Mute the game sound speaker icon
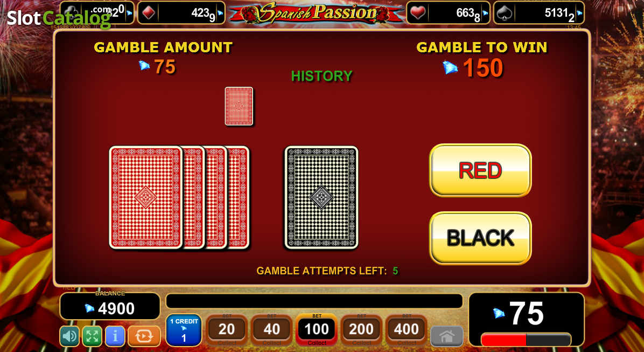 (69, 336)
